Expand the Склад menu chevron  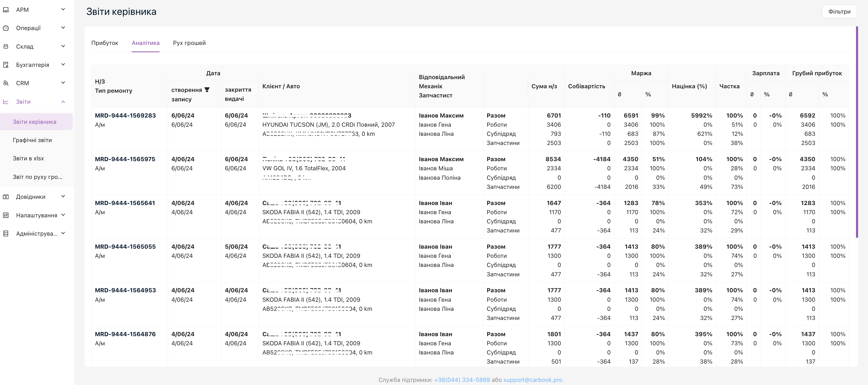(63, 46)
